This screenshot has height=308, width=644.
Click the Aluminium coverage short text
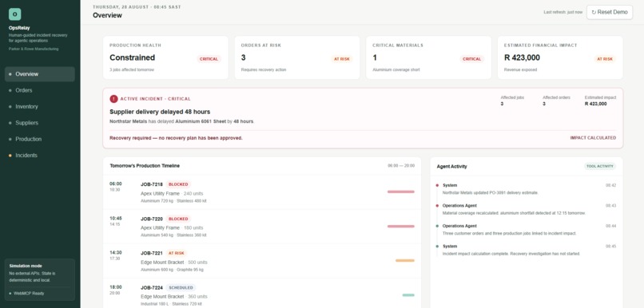click(x=394, y=69)
